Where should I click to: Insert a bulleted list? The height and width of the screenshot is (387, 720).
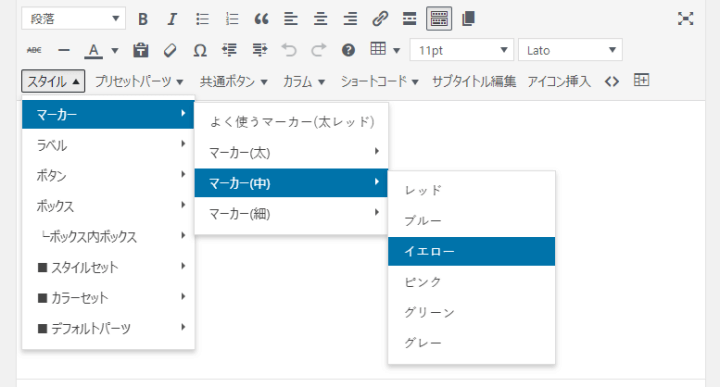pyautogui.click(x=202, y=19)
